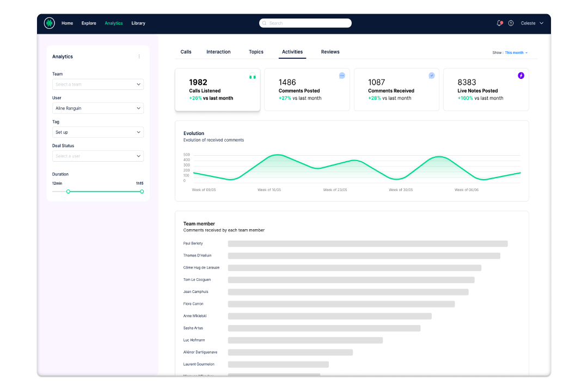This screenshot has height=392, width=588.
Task: Open the Analytics panel three-dot menu
Action: tap(139, 56)
